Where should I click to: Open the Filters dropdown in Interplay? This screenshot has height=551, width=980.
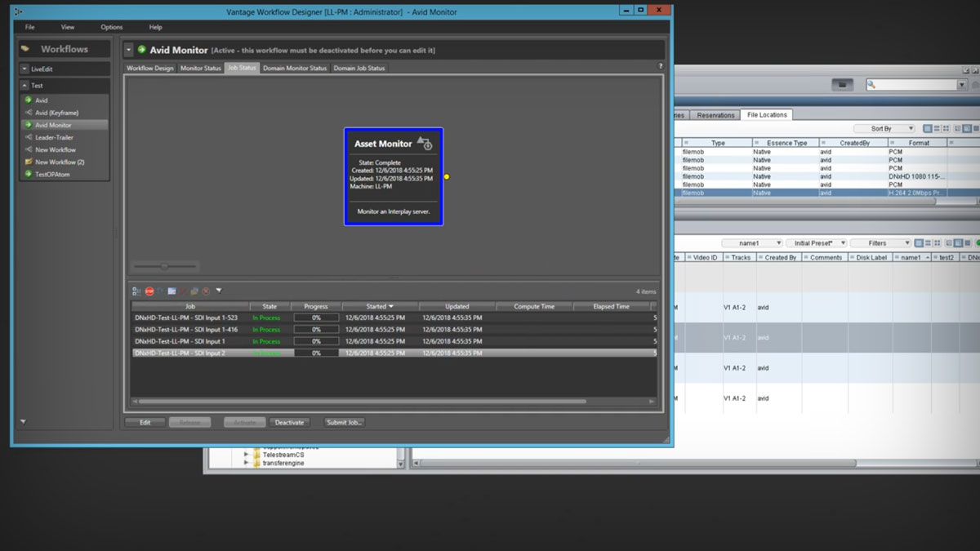point(880,243)
